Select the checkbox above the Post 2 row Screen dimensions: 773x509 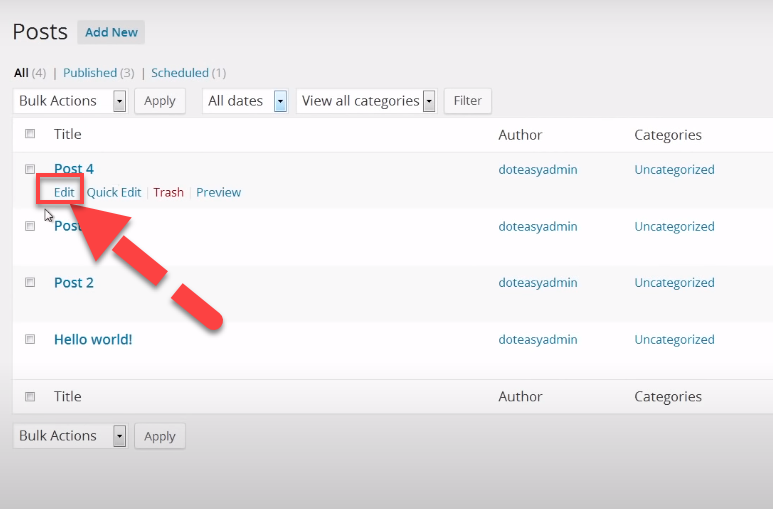coord(30,226)
